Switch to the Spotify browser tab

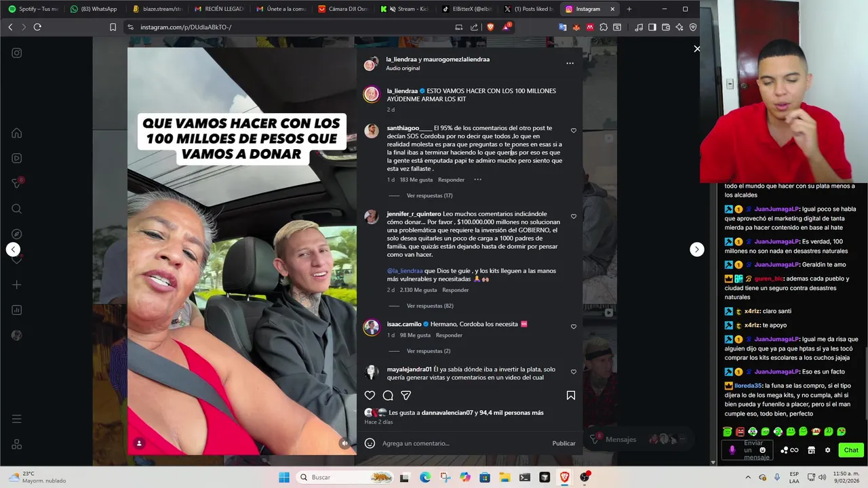pos(34,9)
